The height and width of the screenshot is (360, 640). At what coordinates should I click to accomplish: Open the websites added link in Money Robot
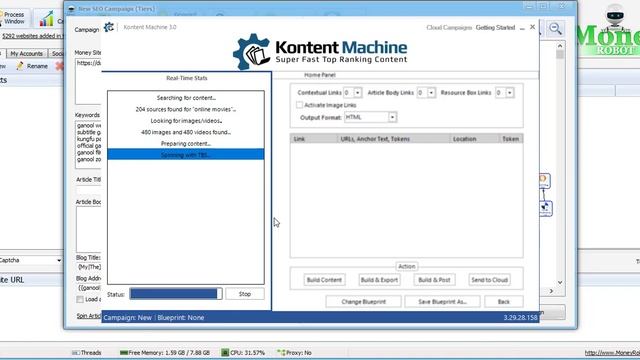[x=33, y=36]
